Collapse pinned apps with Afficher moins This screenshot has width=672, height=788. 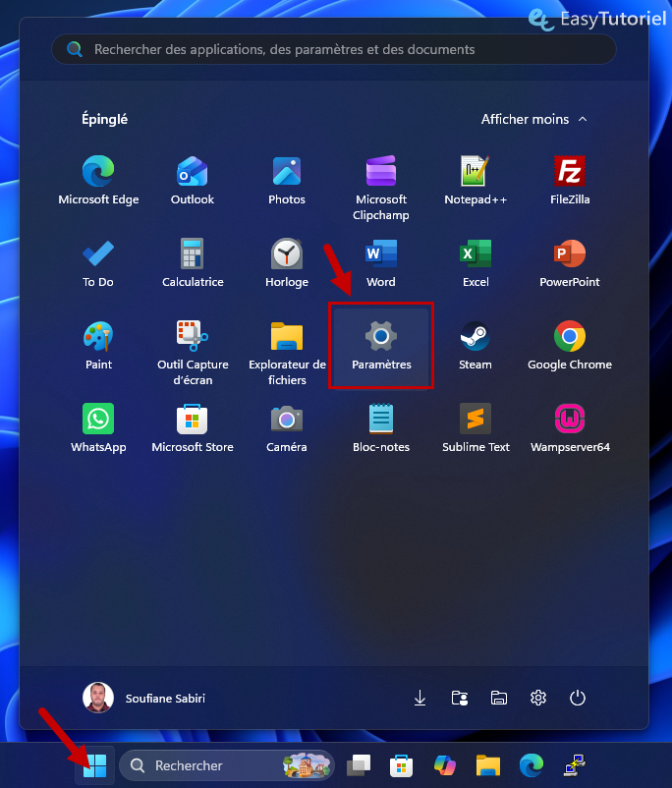[x=534, y=119]
